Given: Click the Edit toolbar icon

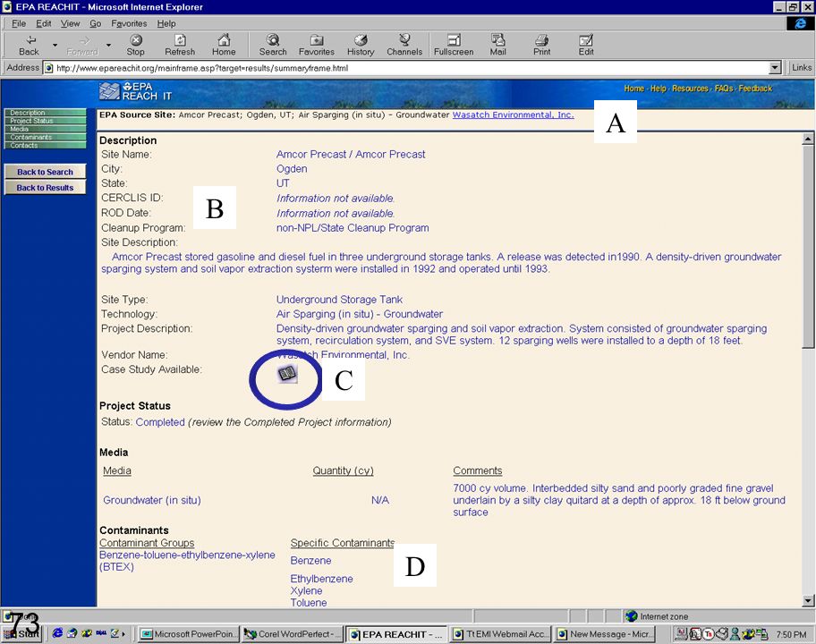Looking at the screenshot, I should click(x=586, y=46).
